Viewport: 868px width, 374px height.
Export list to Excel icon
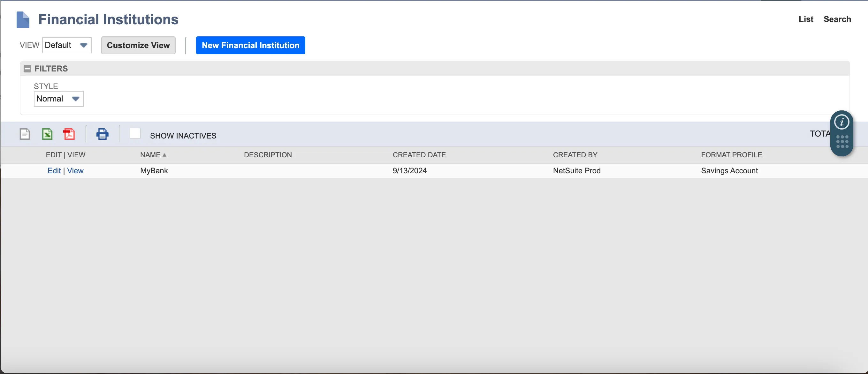click(x=47, y=134)
